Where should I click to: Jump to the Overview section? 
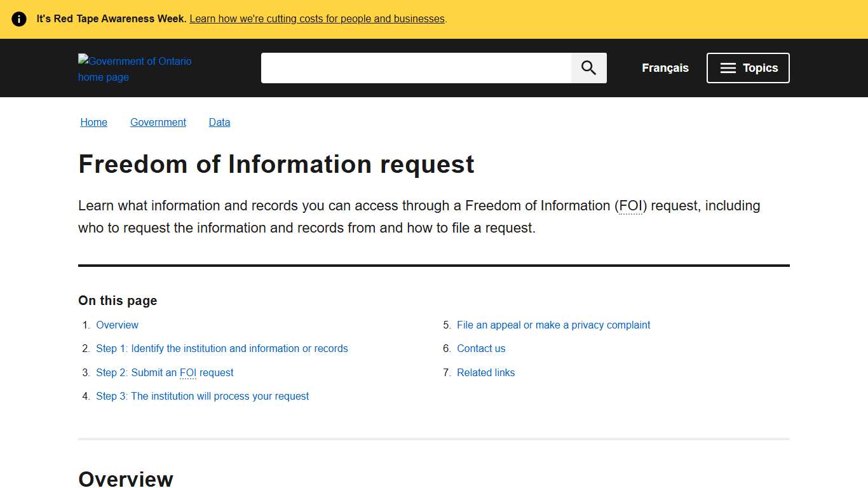click(x=117, y=325)
